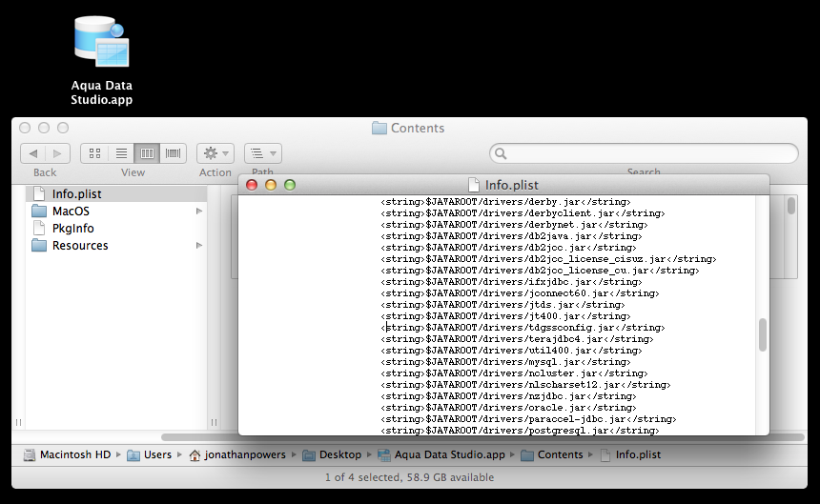Viewport: 820px width, 504px height.
Task: Click the nlscharset12.jar string line
Action: (x=525, y=386)
